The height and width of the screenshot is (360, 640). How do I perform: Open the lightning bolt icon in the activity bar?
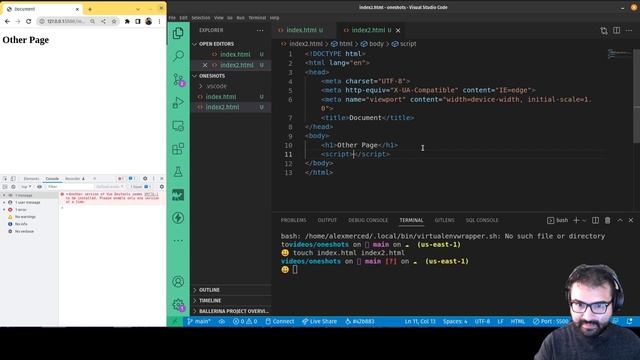[x=178, y=218]
